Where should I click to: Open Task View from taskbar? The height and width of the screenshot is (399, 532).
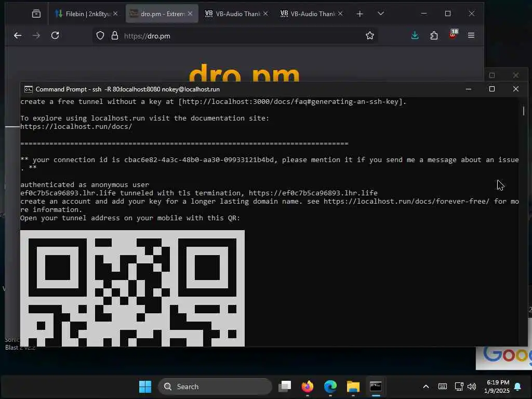click(x=285, y=387)
